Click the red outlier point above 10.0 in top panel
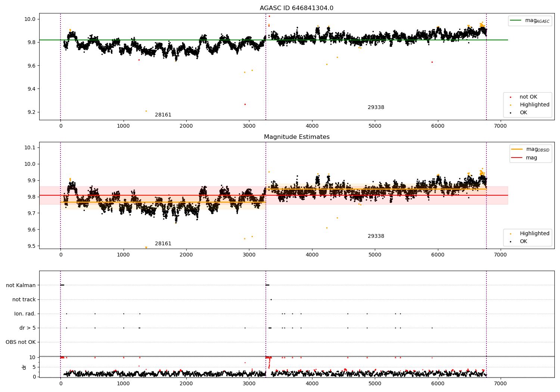Image resolution: width=560 pixels, height=392 pixels. pos(269,16)
